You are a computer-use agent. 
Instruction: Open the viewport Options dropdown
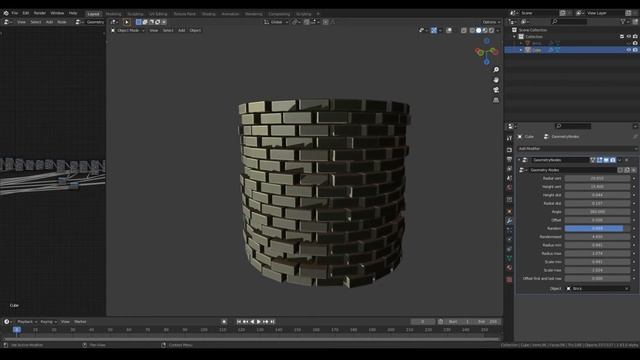tap(491, 22)
